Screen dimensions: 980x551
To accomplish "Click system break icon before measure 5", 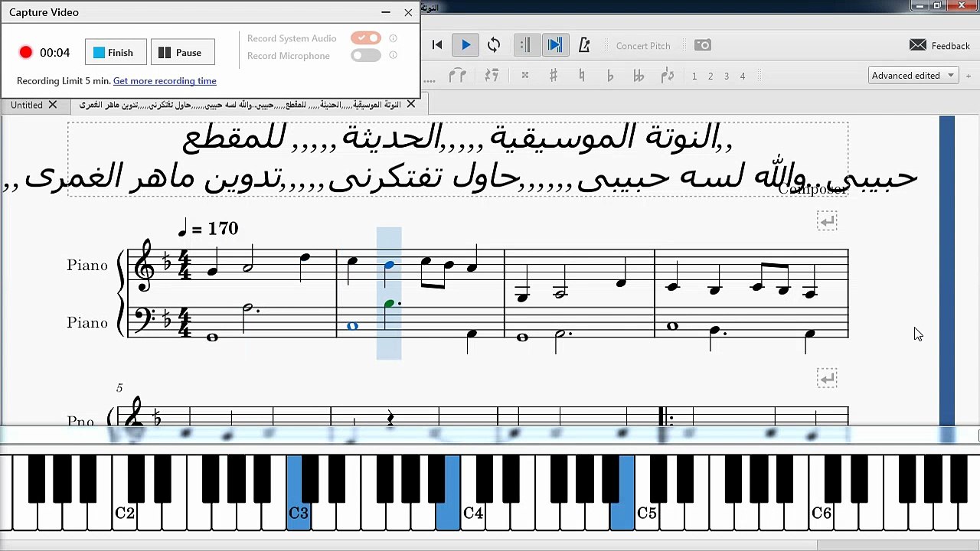I will (827, 378).
